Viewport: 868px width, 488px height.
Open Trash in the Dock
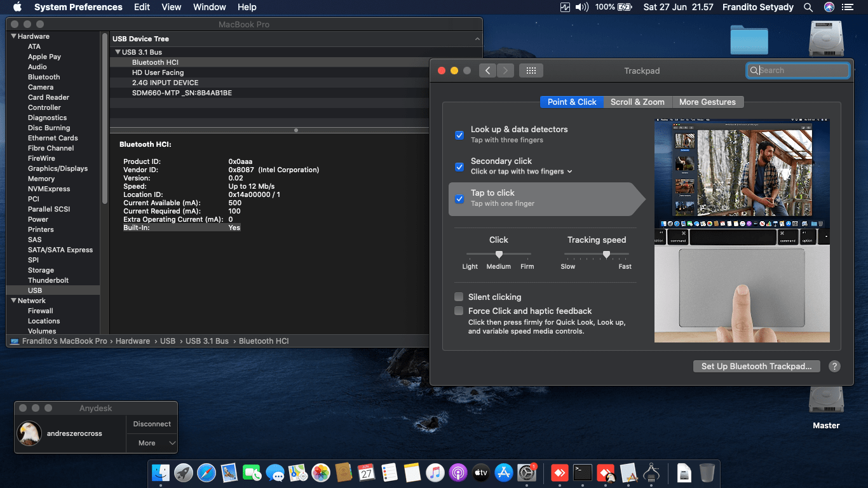pyautogui.click(x=707, y=473)
